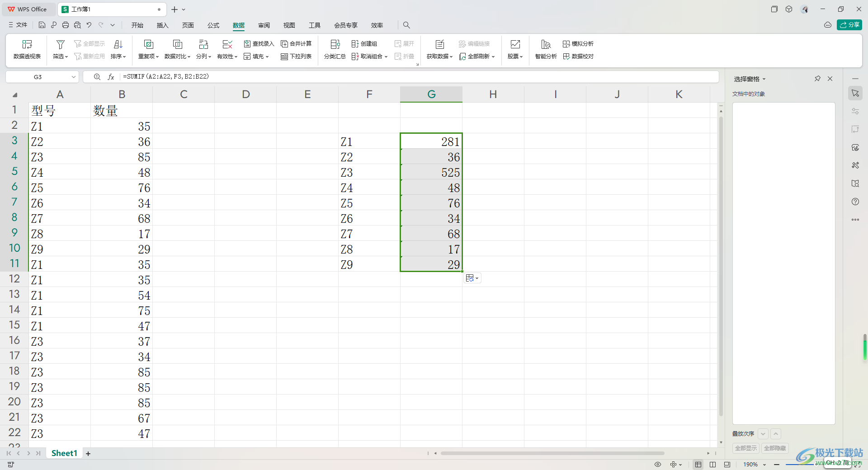Viewport: 868px width, 470px height.
Task: Click the 分享 (Share) button
Action: tap(849, 25)
